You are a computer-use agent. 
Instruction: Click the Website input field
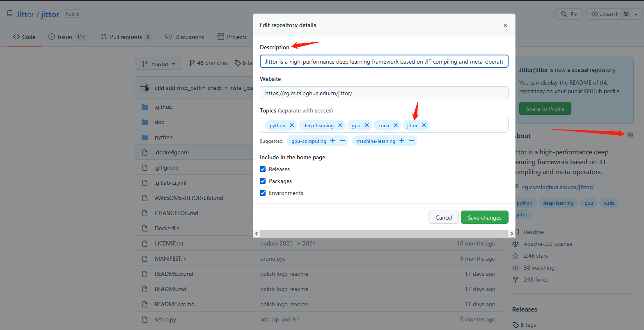(384, 93)
